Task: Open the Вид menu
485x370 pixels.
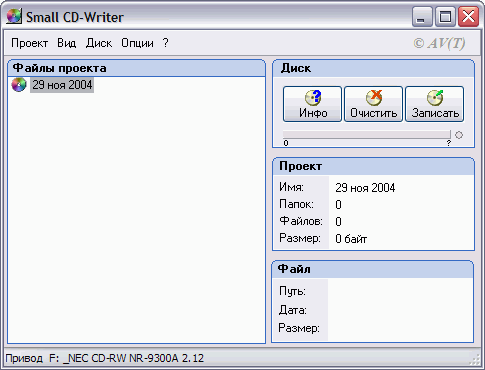Action: click(66, 43)
